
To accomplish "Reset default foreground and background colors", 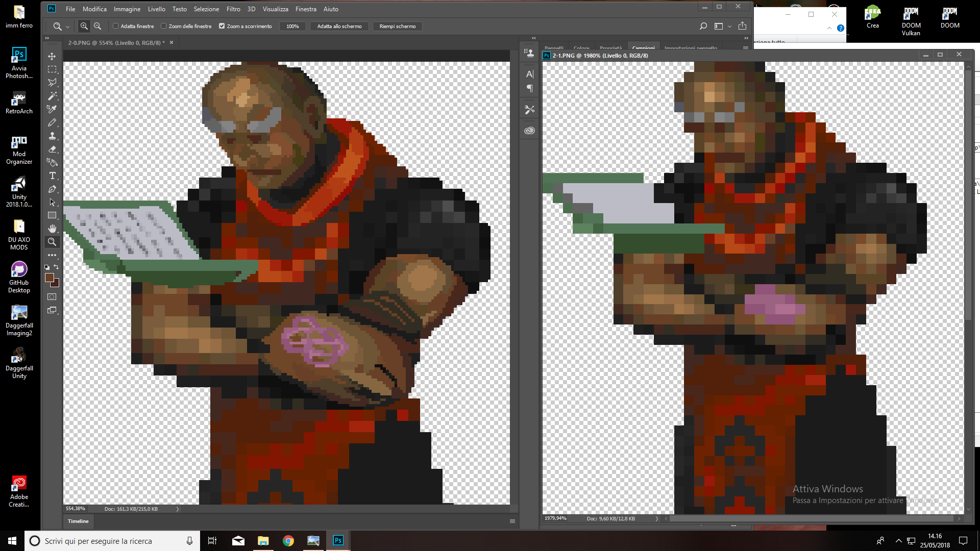I will coord(47,267).
